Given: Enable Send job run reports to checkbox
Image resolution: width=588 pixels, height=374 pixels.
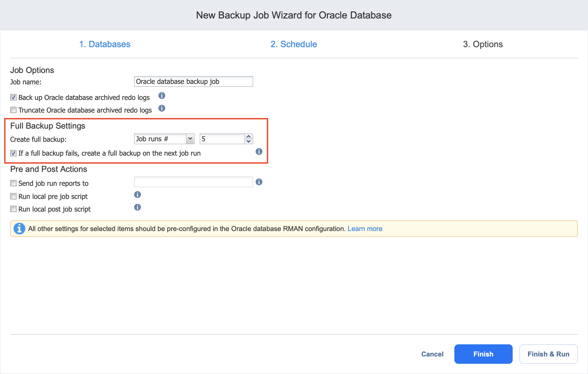Looking at the screenshot, I should 13,183.
